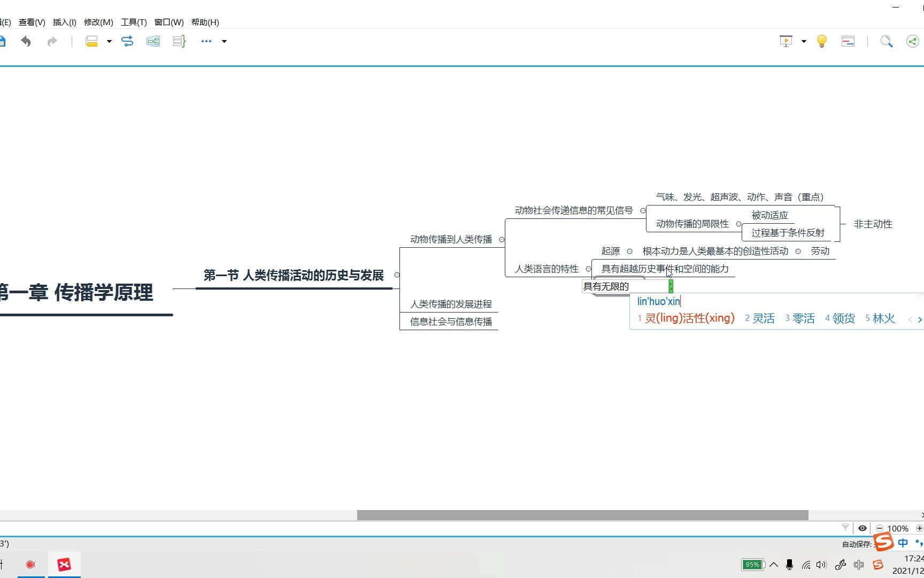Open the magnifier search tool
This screenshot has height=578, width=924.
click(x=886, y=41)
